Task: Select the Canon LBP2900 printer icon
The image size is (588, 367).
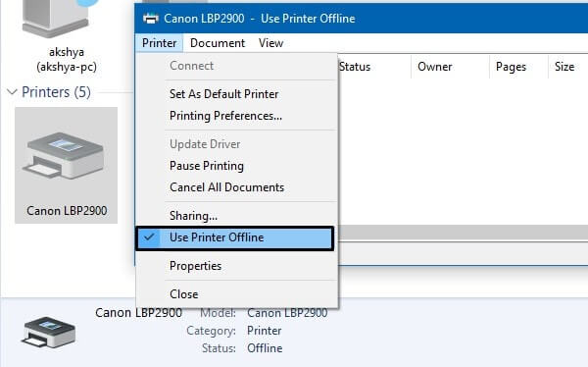Action: tap(66, 165)
